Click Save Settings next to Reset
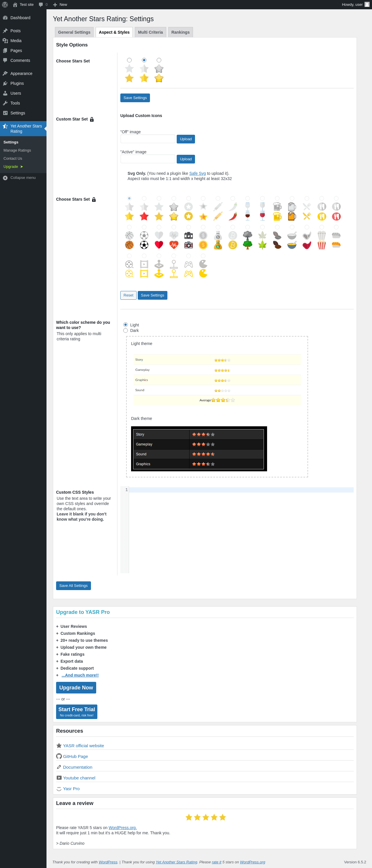Screen dimensions: 372x868 click(153, 295)
